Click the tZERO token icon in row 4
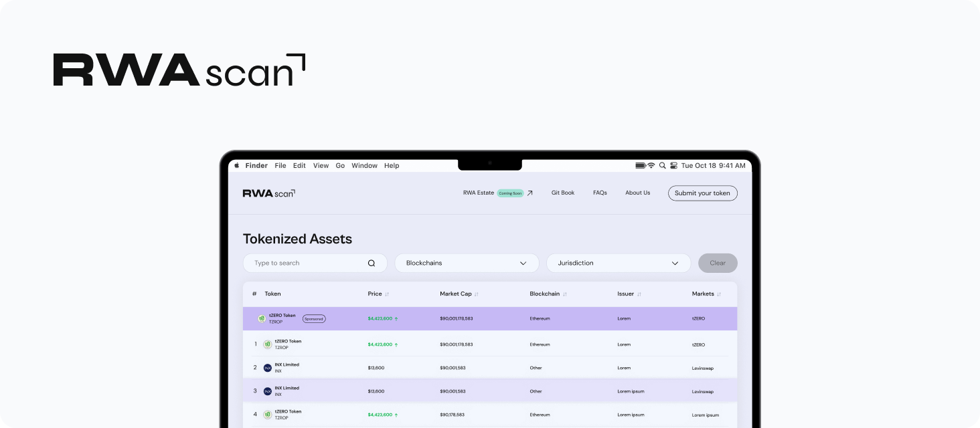 tap(268, 415)
